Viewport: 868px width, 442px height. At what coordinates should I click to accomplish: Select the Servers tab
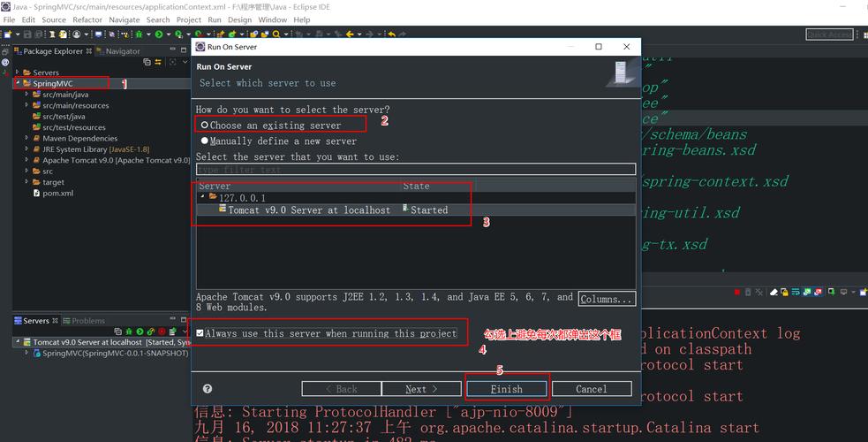[x=35, y=321]
